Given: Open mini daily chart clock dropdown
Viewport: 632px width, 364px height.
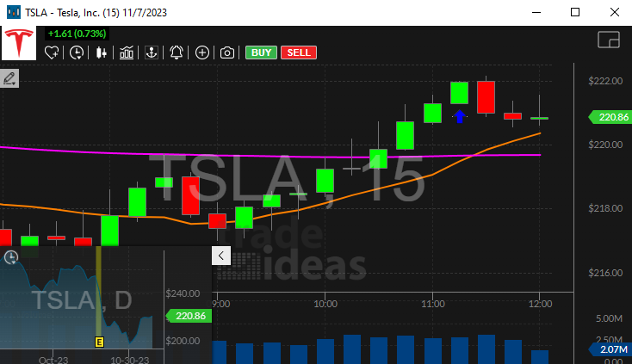Looking at the screenshot, I should pyautogui.click(x=11, y=257).
